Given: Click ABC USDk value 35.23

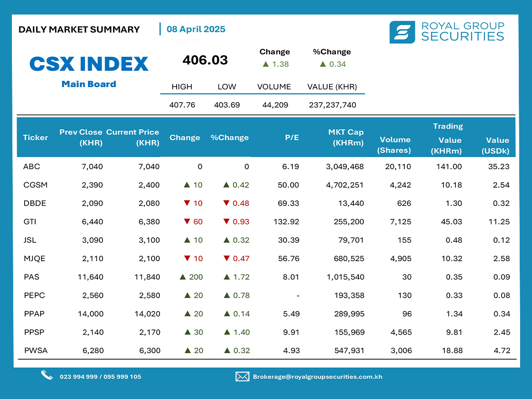Looking at the screenshot, I should tap(499, 166).
